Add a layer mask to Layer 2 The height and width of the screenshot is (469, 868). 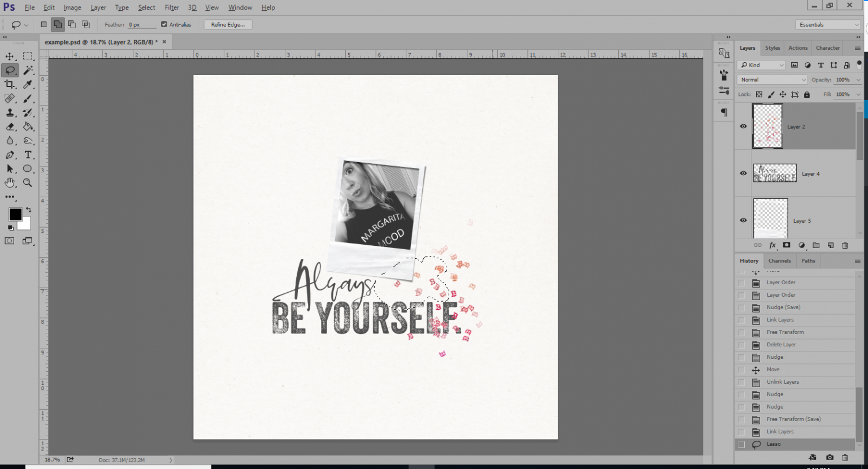787,245
